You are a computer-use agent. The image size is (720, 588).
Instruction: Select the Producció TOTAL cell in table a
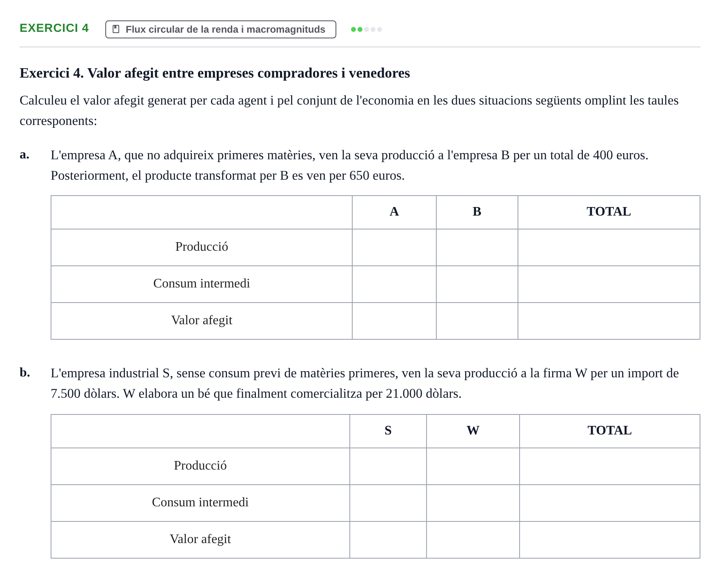pos(609,247)
